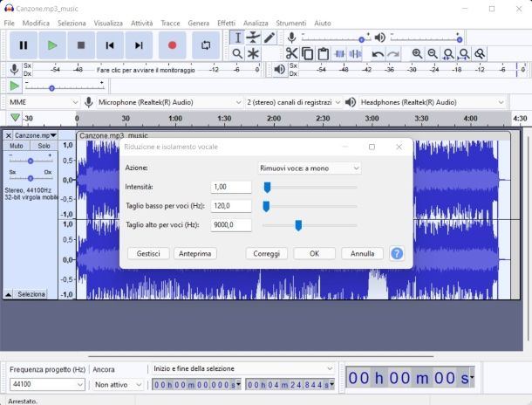Click the Silence audio selection icon
The width and height of the screenshot is (532, 405).
coord(355,53)
